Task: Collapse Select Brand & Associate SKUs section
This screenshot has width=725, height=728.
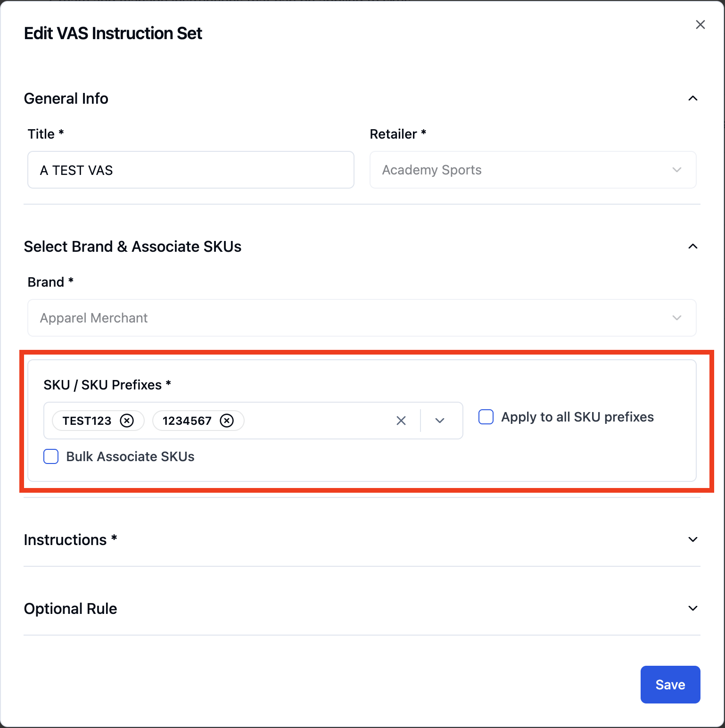Action: pos(692,247)
